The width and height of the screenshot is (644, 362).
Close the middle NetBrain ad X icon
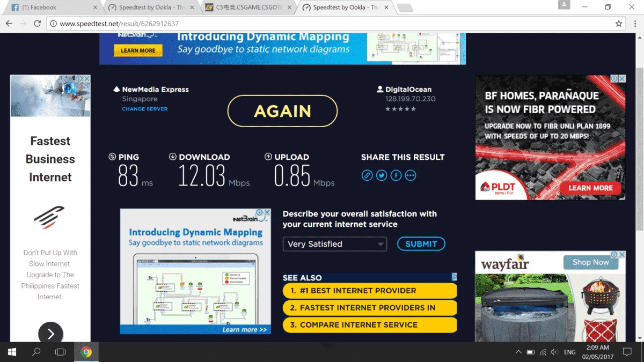click(267, 212)
